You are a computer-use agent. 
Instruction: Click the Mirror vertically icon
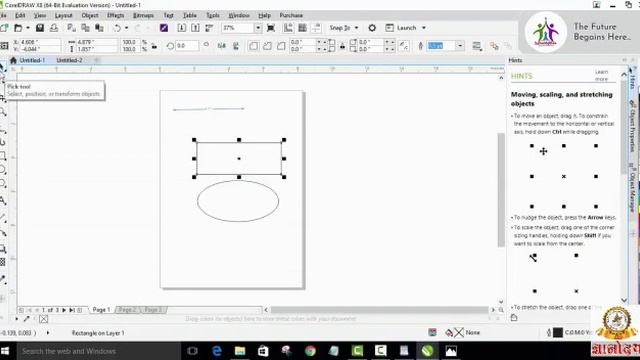236,46
